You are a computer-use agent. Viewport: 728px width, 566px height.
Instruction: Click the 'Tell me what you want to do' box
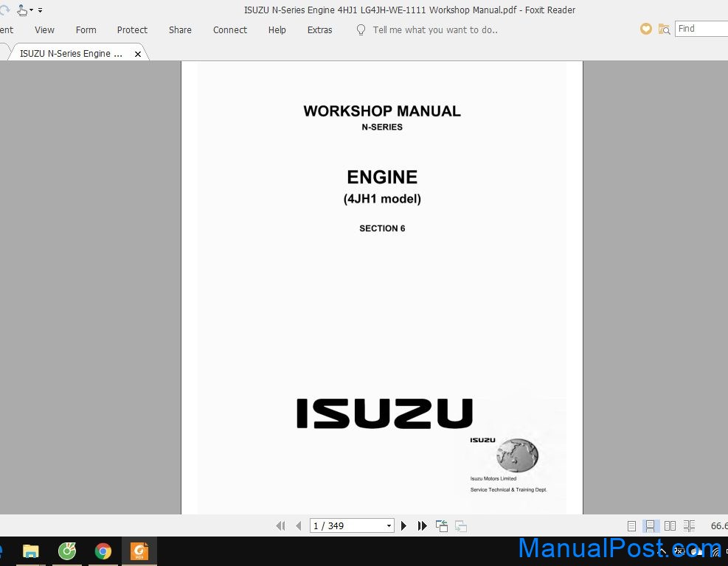(x=435, y=30)
